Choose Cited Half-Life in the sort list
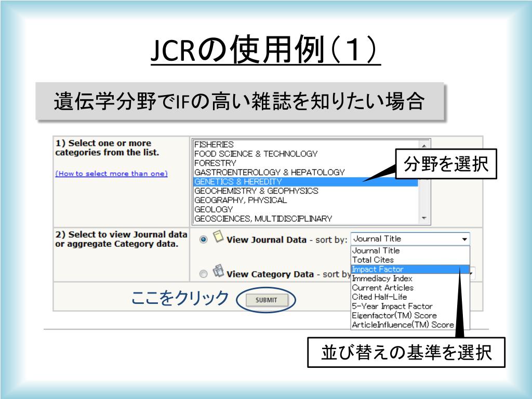This screenshot has height=399, width=532. coord(410,297)
